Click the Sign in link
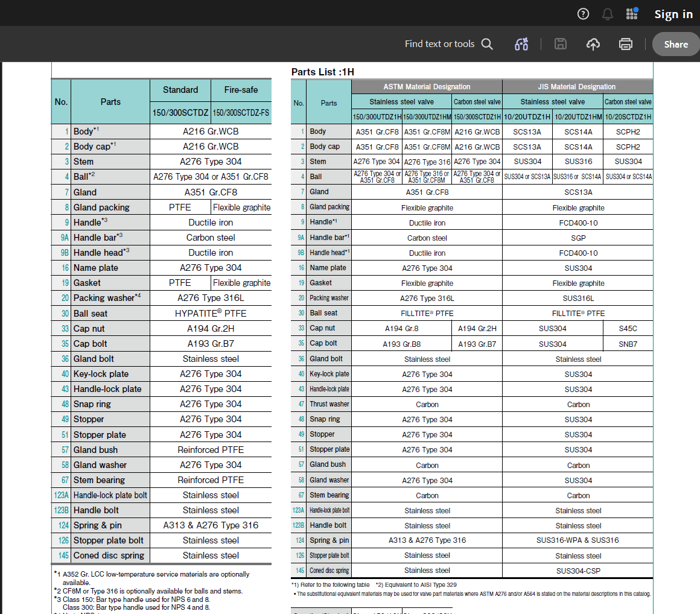The width and height of the screenshot is (700, 614). (x=673, y=14)
